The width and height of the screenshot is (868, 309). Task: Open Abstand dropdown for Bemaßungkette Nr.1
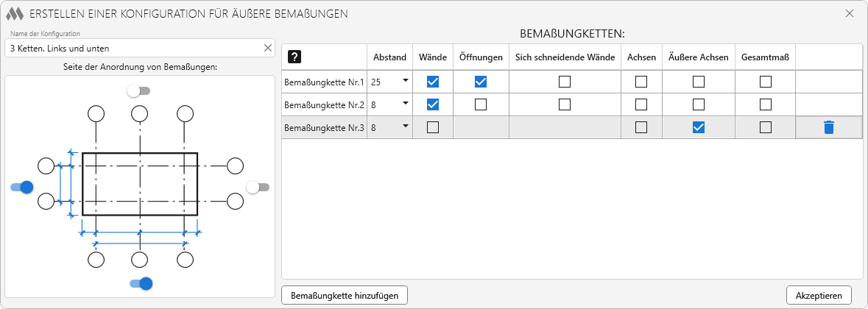pos(405,81)
